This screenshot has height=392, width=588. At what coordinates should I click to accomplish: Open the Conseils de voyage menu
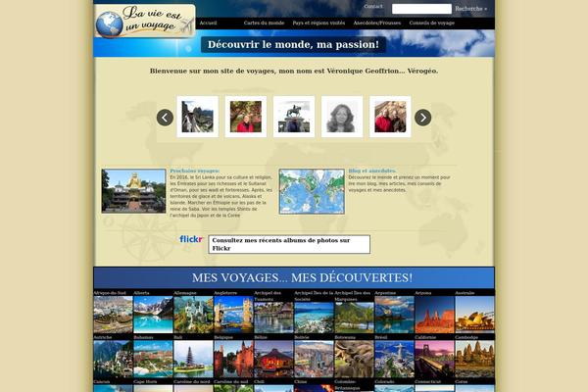coord(431,23)
